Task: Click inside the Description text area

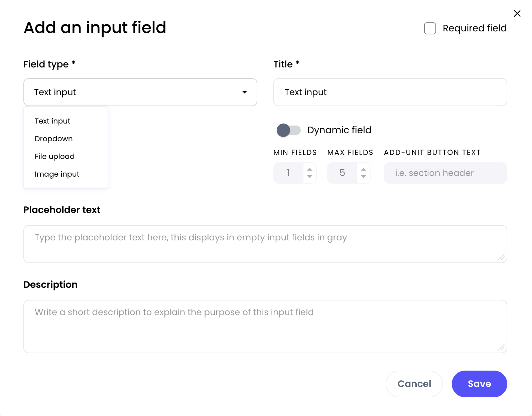Action: [265, 327]
